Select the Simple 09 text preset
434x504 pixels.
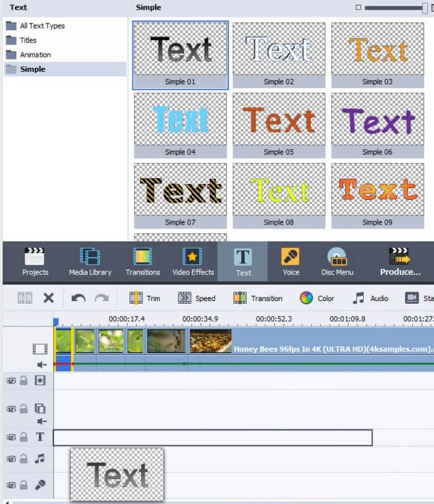pyautogui.click(x=378, y=196)
